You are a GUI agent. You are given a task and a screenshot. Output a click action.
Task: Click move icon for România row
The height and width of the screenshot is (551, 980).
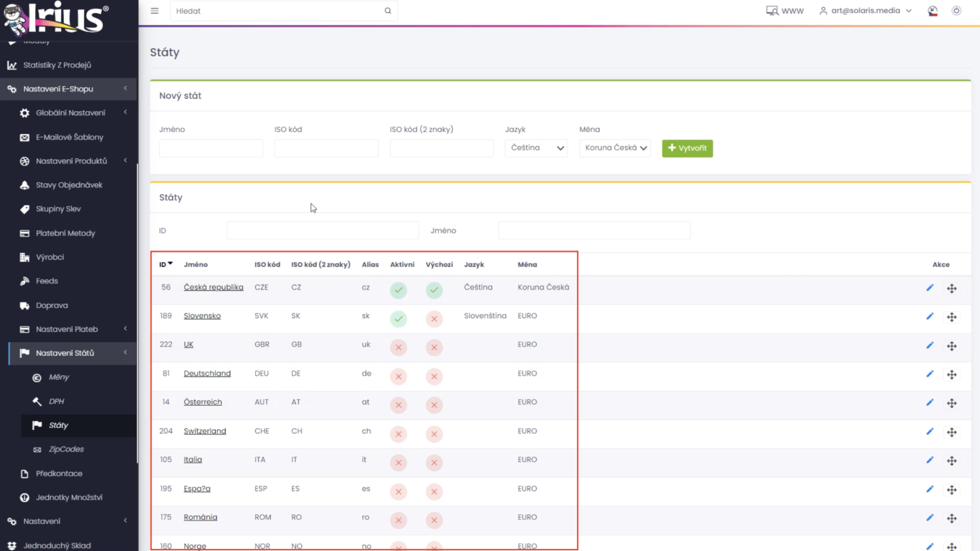(952, 519)
